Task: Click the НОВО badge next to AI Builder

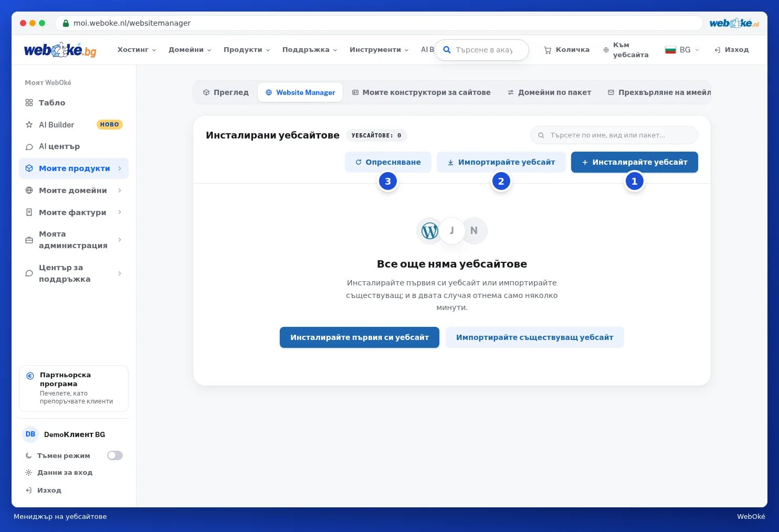Action: click(110, 125)
